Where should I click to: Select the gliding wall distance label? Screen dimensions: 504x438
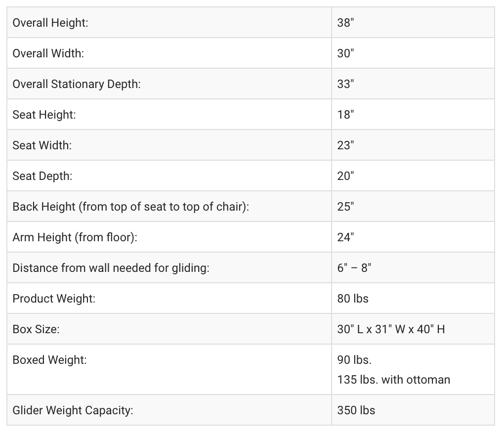point(111,268)
